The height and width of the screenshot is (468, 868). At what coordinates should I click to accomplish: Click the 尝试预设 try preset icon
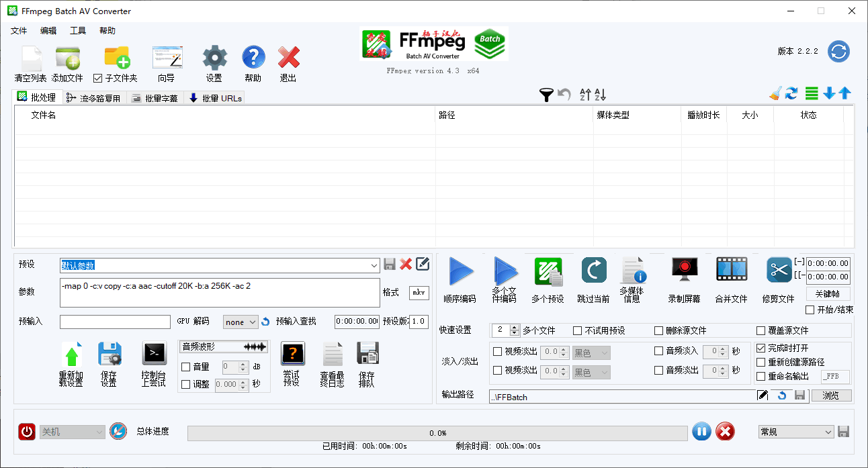292,353
